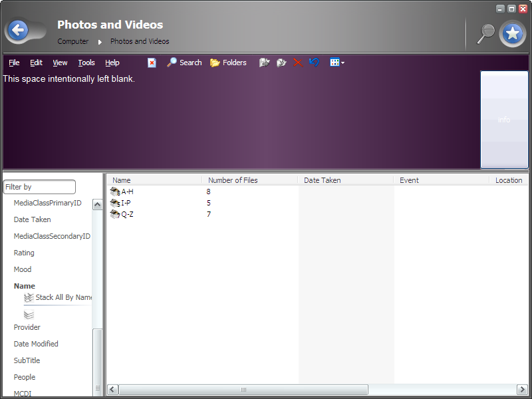Click the magnifying glass search icon at top right

[485, 34]
